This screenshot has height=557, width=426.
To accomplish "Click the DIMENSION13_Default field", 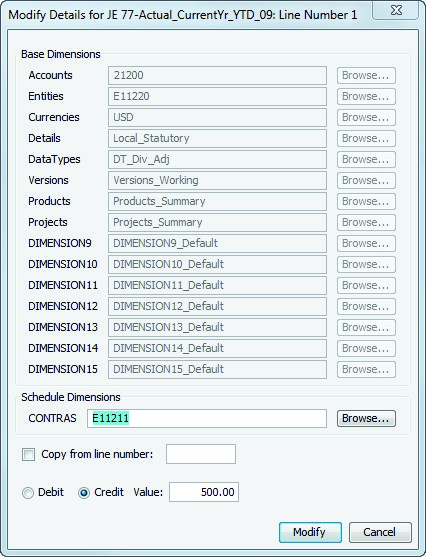I will pyautogui.click(x=217, y=327).
